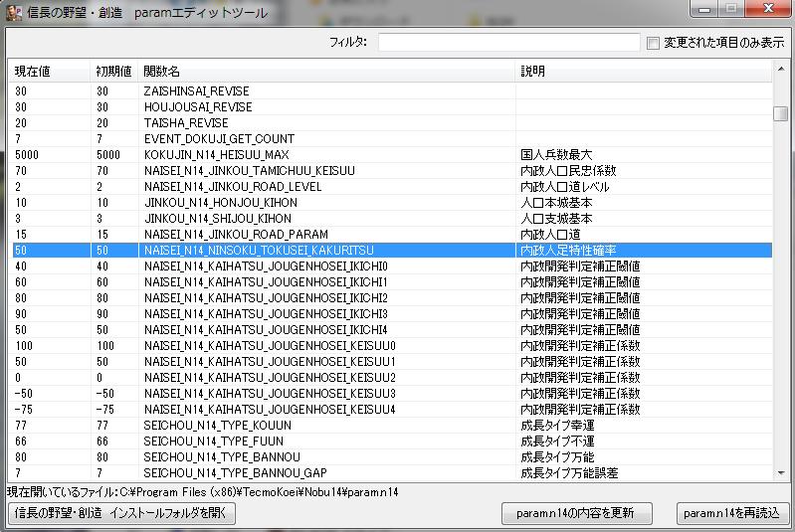Viewport: 795px width, 532px height.
Task: Click description 内政人足特性確率
Action: pyautogui.click(x=568, y=251)
